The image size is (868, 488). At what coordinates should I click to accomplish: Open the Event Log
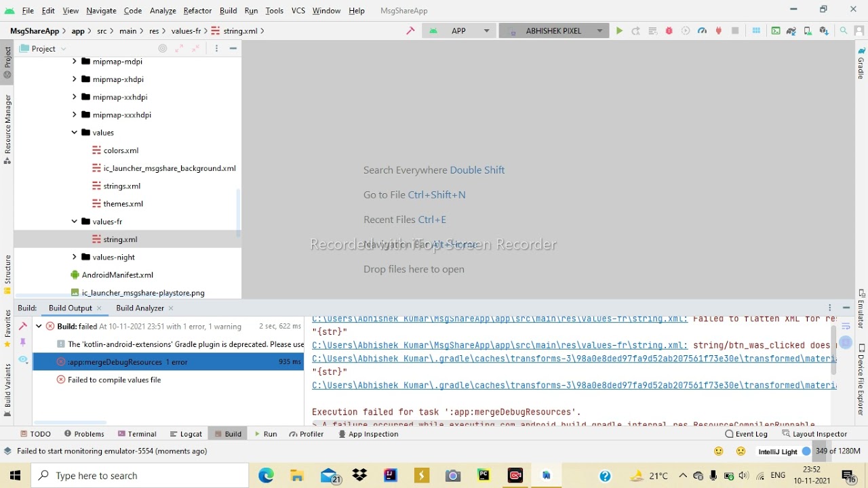tap(746, 434)
